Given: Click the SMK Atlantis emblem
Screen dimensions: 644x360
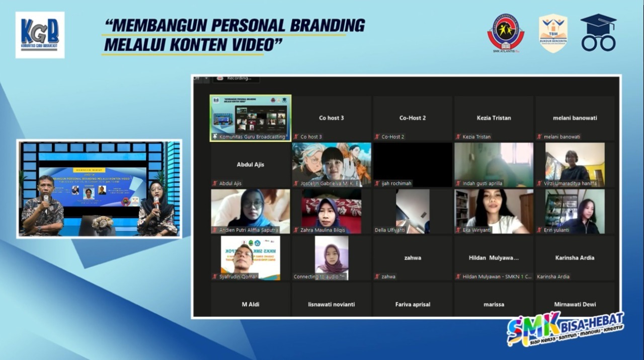Looking at the screenshot, I should pyautogui.click(x=506, y=33).
